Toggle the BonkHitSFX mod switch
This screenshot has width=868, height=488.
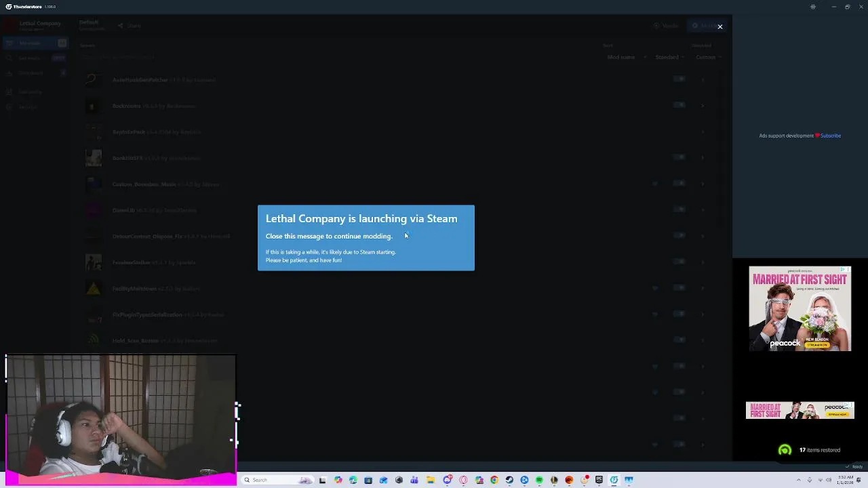[x=679, y=157]
